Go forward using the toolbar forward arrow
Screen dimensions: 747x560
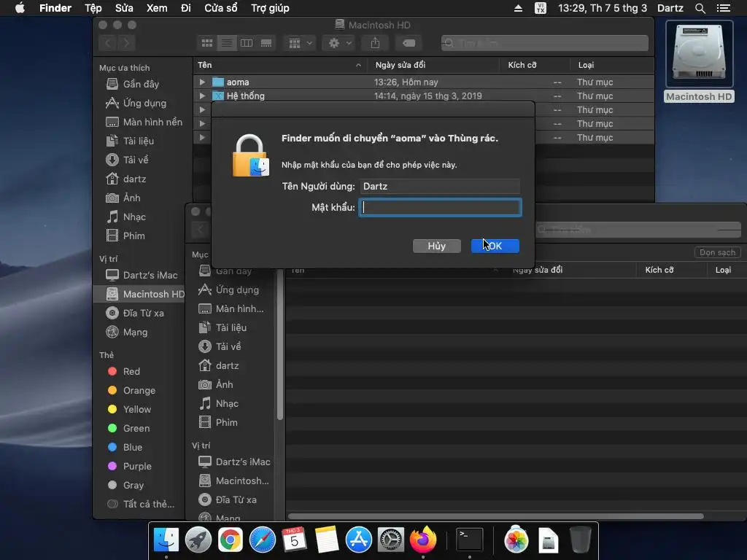click(x=126, y=43)
